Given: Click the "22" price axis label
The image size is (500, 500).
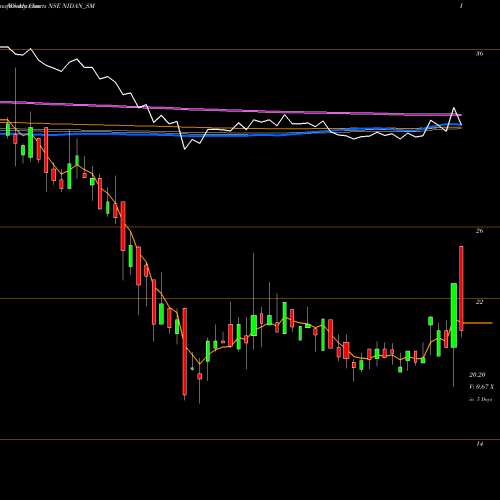Looking at the screenshot, I should tap(479, 302).
